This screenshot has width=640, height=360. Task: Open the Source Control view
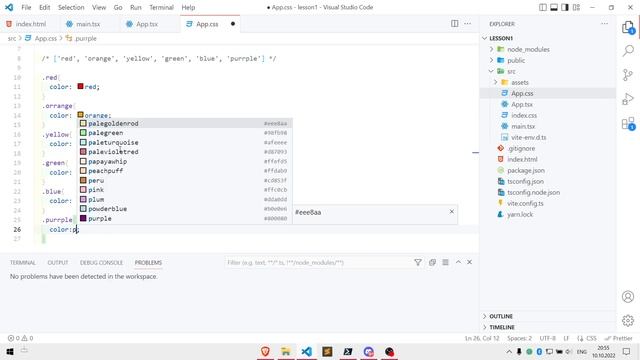coord(628,75)
